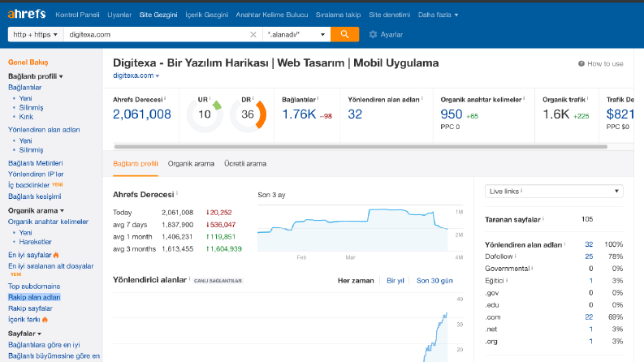The image size is (644, 362).
Task: Open Top subdomains in sidebar
Action: 34,286
